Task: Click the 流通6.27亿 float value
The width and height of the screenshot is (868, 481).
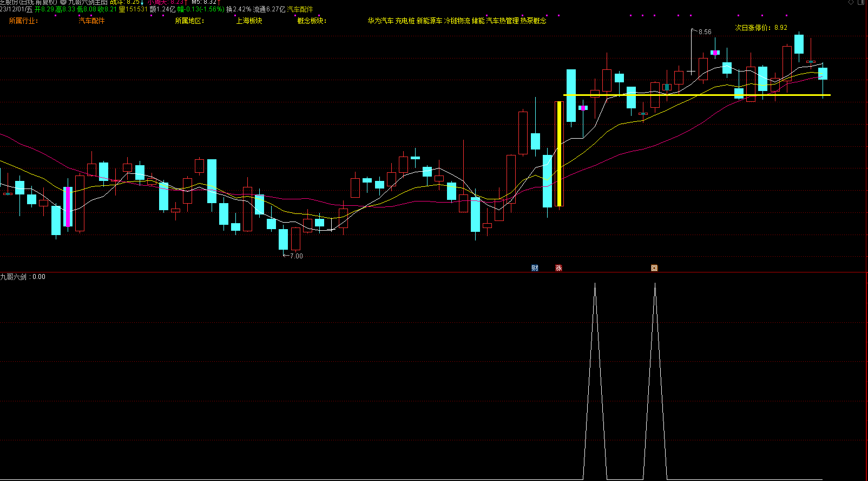Action: point(269,9)
